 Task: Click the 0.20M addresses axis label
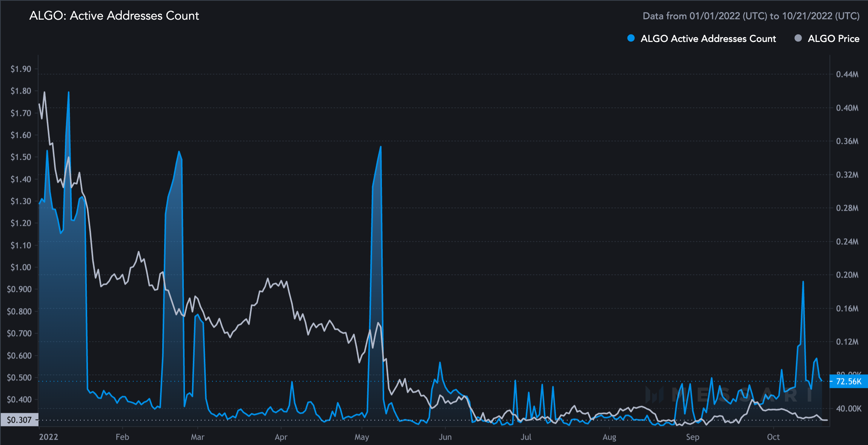pyautogui.click(x=847, y=275)
